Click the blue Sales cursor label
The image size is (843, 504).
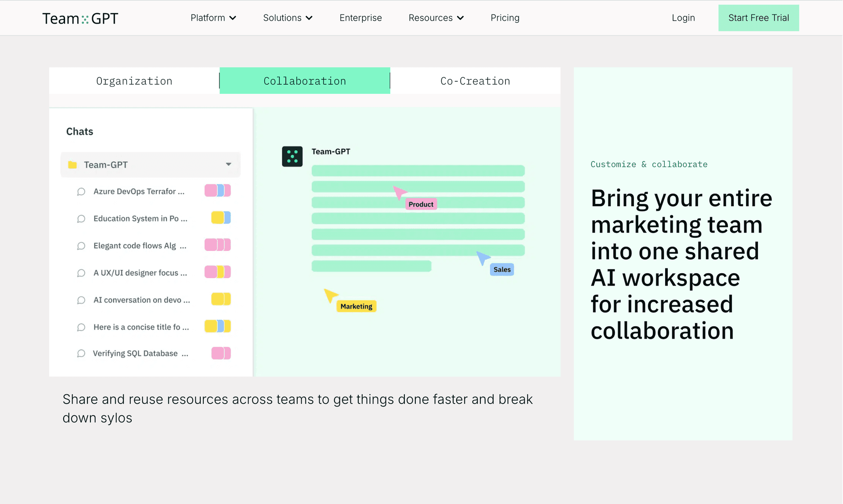502,269
